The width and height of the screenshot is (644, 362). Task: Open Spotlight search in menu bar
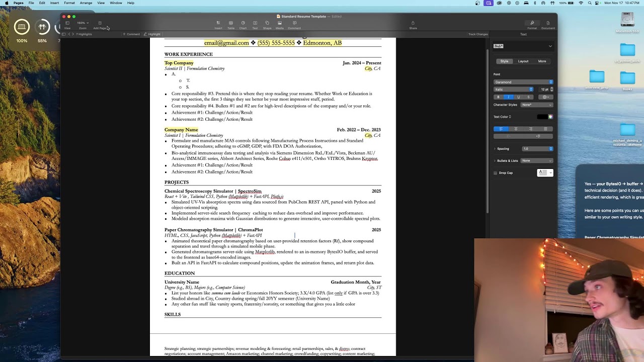coord(590,3)
